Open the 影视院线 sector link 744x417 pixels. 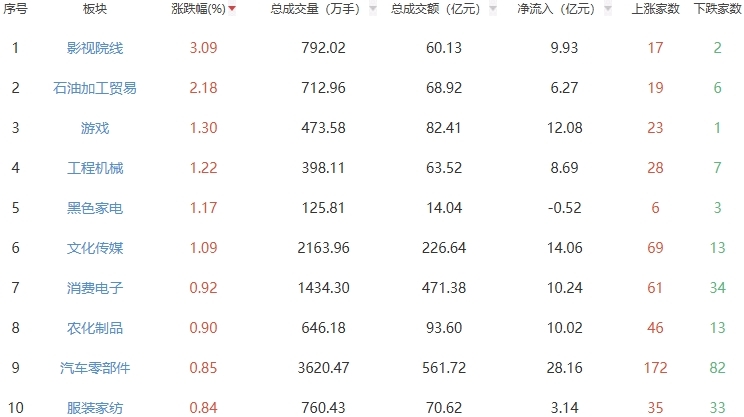[x=95, y=48]
